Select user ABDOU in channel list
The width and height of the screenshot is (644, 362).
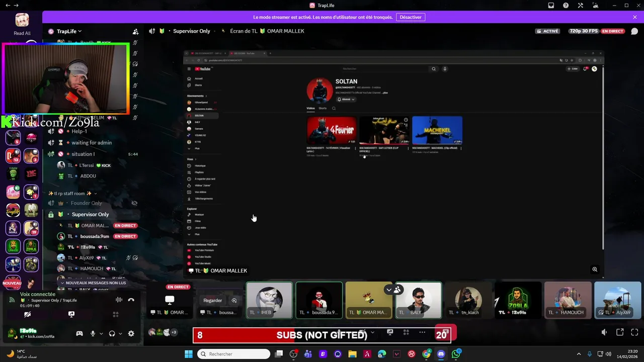pos(88,176)
